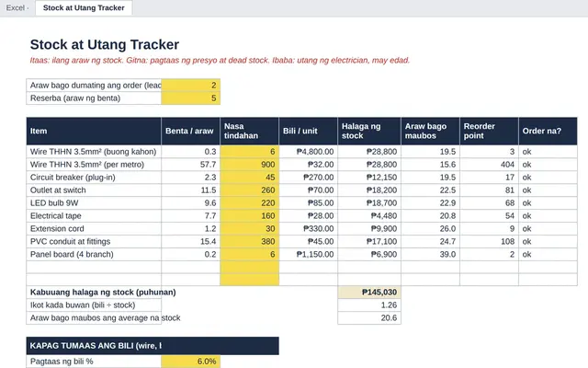
Task: Click the ₱12,150 stock value cell
Action: (369, 178)
